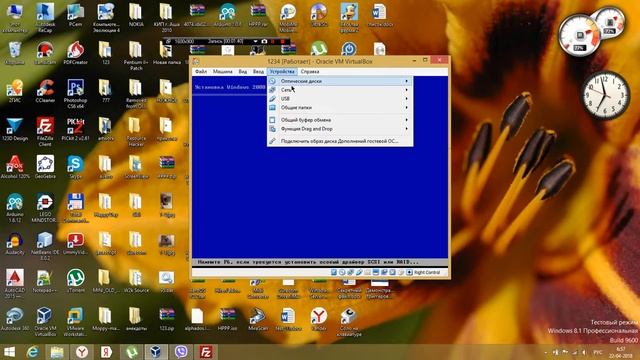This screenshot has height=360, width=640.
Task: Open the Файл menu in VirtualBox
Action: (x=201, y=71)
